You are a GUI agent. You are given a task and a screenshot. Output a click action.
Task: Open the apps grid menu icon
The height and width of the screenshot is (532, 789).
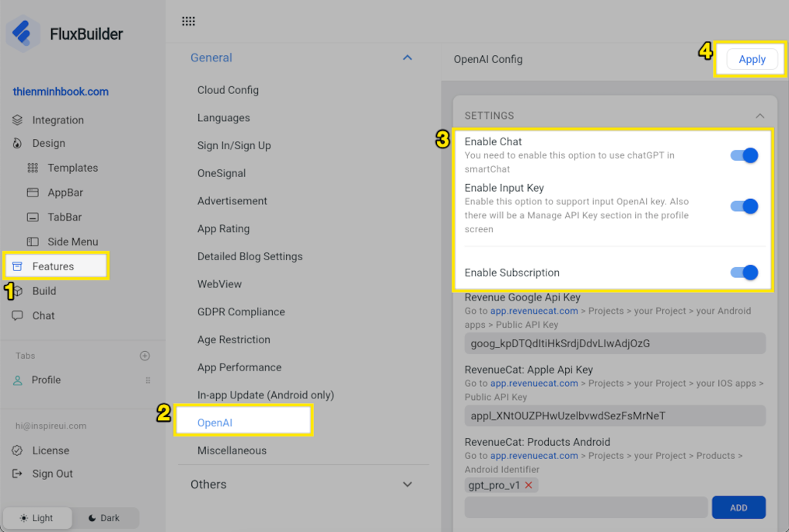pyautogui.click(x=188, y=21)
